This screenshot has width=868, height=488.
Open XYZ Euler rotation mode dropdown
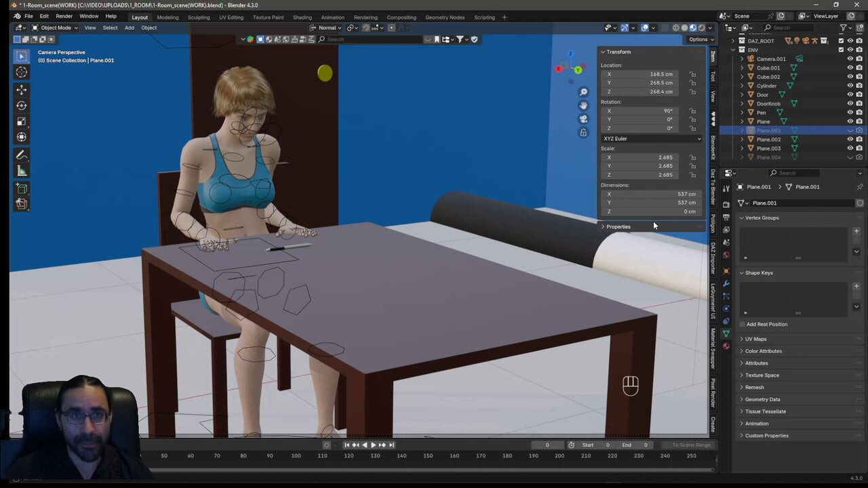coord(651,139)
